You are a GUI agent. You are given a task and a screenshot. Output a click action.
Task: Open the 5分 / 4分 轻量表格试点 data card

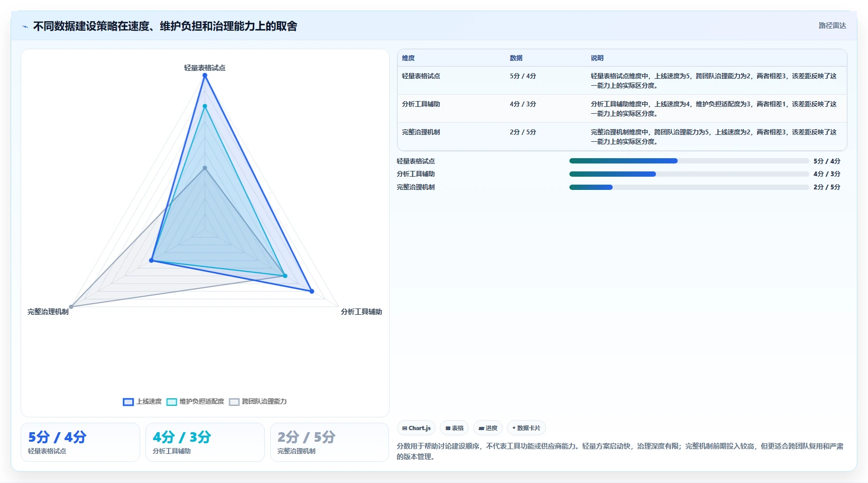click(80, 442)
